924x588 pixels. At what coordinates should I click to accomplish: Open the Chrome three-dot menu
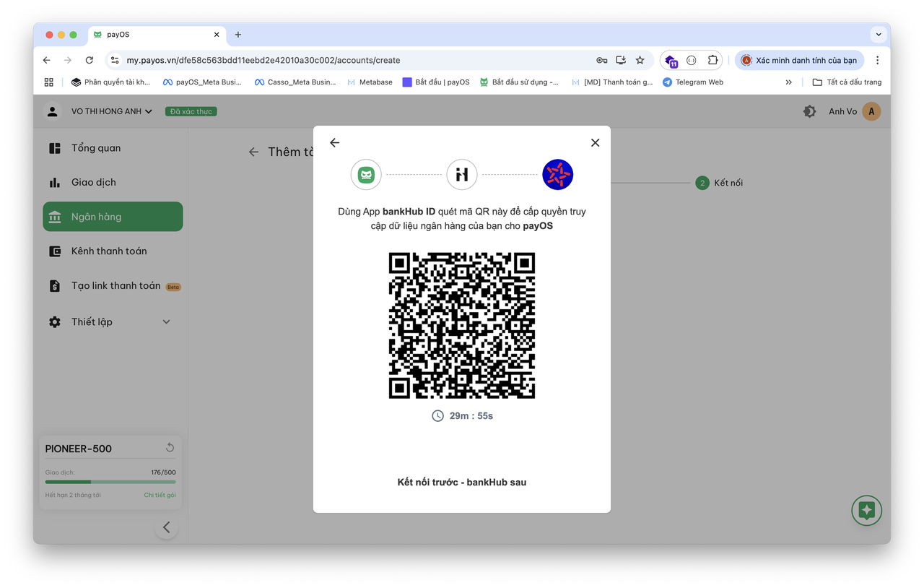(877, 60)
